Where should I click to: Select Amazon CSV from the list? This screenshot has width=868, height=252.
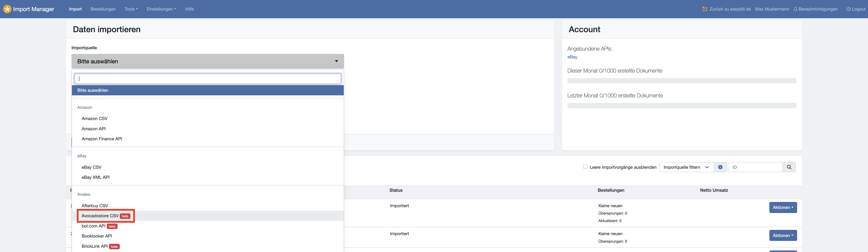(x=208, y=119)
